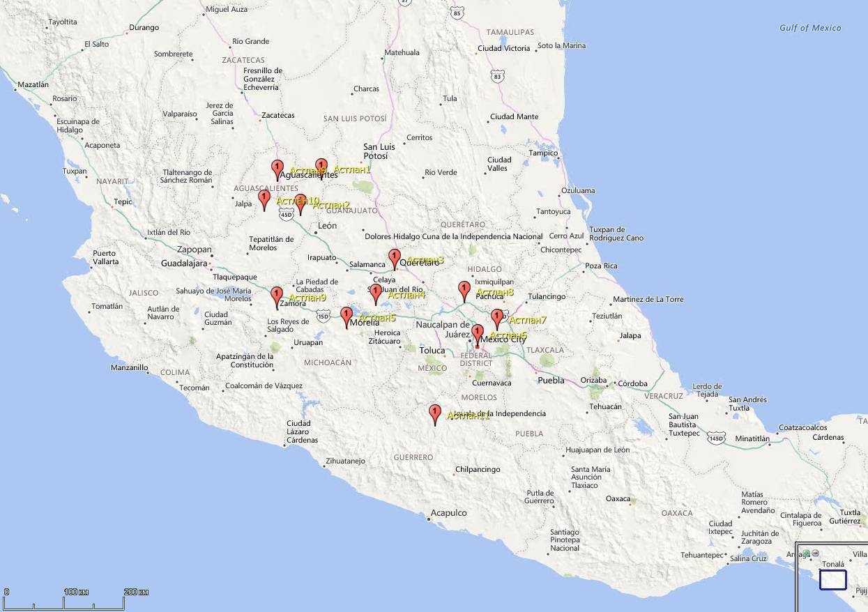
Task: Select the Астлан10 marker near Jalpa
Action: pos(264,199)
